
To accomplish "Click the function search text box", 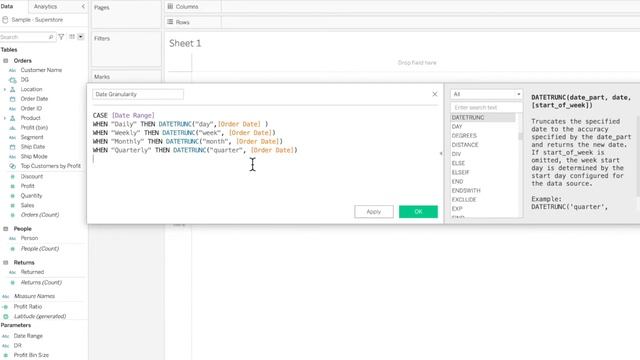I will (x=486, y=107).
